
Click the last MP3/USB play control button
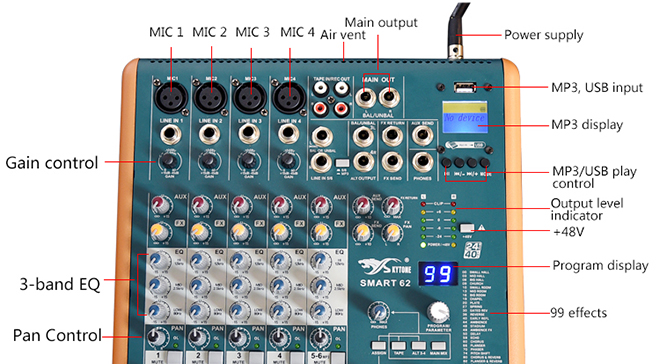point(485,163)
